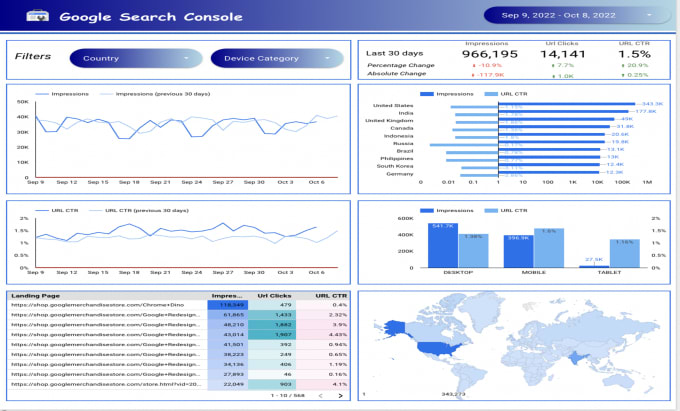Sort table by Url Clicks column header
The image size is (680, 411).
pyautogui.click(x=274, y=296)
